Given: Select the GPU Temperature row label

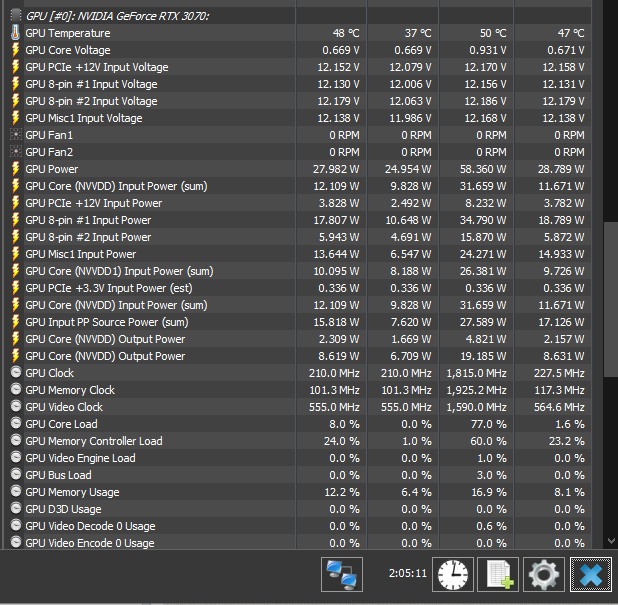Looking at the screenshot, I should coord(68,33).
